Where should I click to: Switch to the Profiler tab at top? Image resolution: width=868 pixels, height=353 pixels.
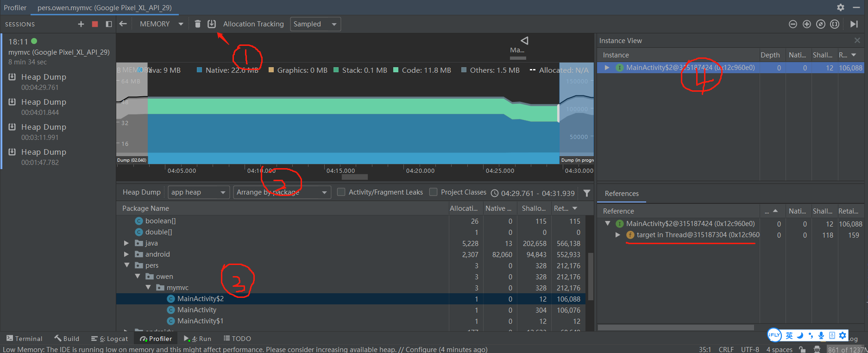coord(15,7)
